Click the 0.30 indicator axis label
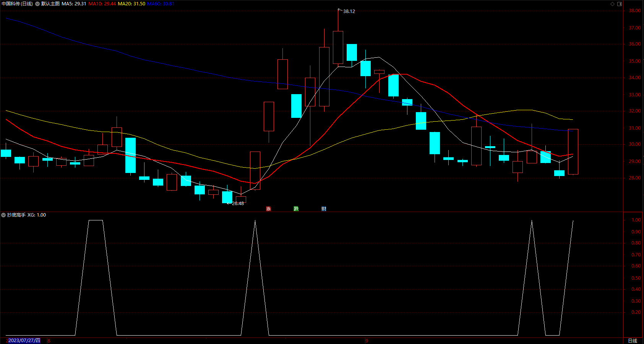This screenshot has height=344, width=644. tap(636, 301)
